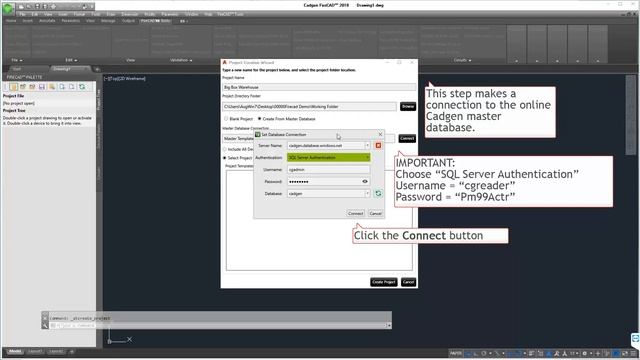
Task: Click the workspace switching gear in the status bar
Action: [584, 353]
